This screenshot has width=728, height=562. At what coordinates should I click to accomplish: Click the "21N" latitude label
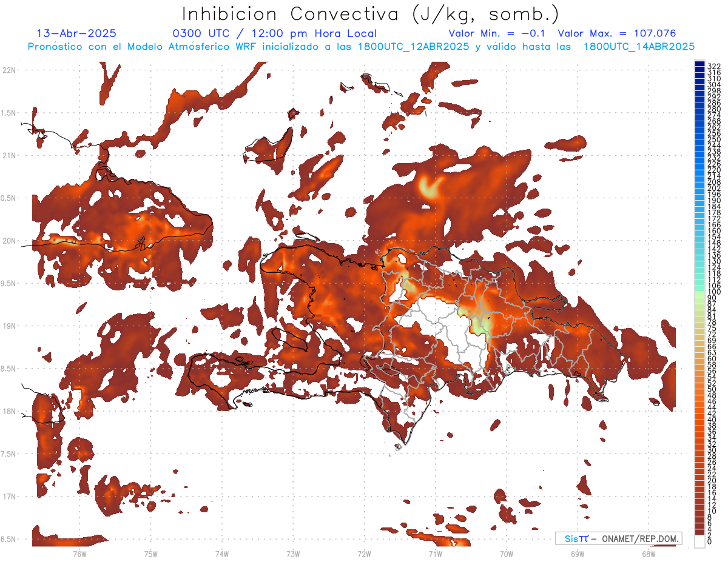[x=9, y=156]
